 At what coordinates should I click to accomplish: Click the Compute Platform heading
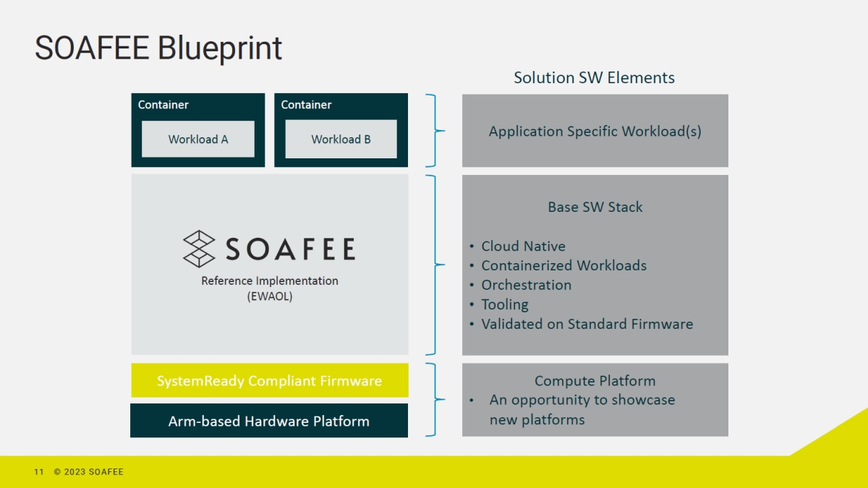[595, 380]
